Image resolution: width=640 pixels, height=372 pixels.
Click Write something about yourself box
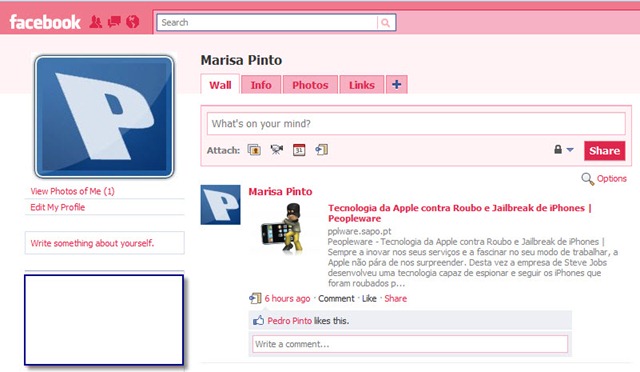coord(104,243)
